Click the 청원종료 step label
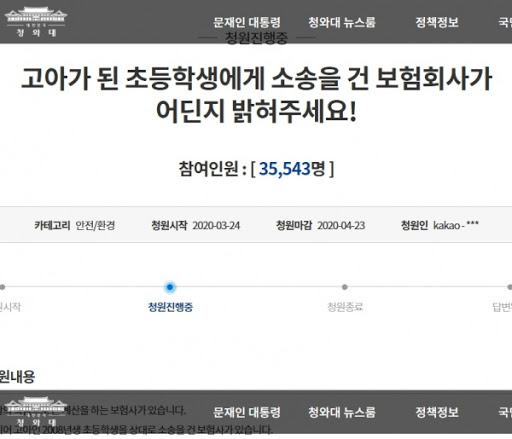The height and width of the screenshot is (439, 512). [x=345, y=307]
